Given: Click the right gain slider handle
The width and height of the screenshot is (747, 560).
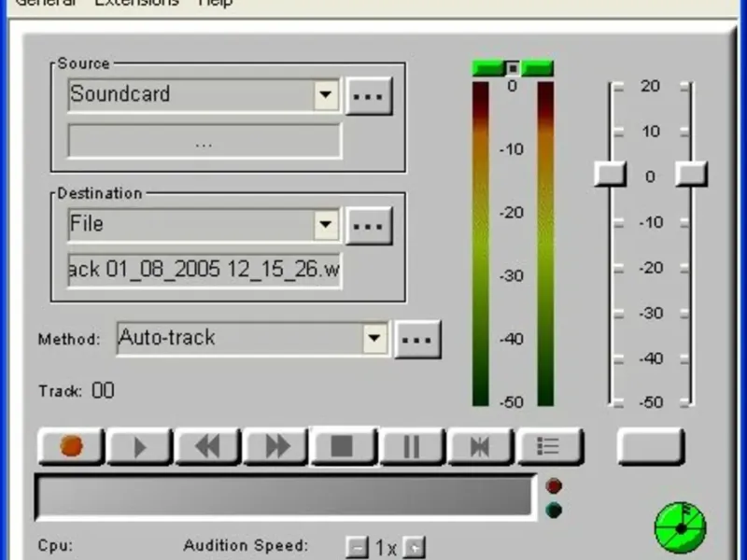Looking at the screenshot, I should point(691,174).
